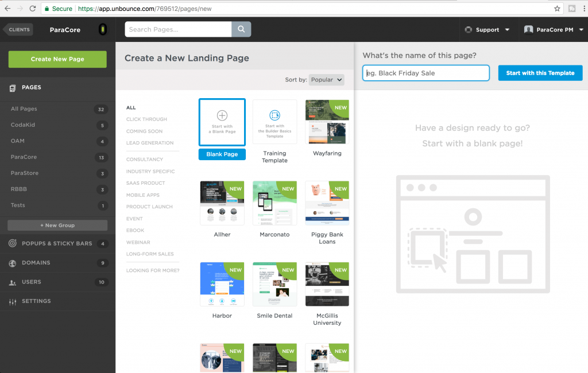The width and height of the screenshot is (588, 373).
Task: Filter templates by Mobile Apps
Action: coord(143,195)
